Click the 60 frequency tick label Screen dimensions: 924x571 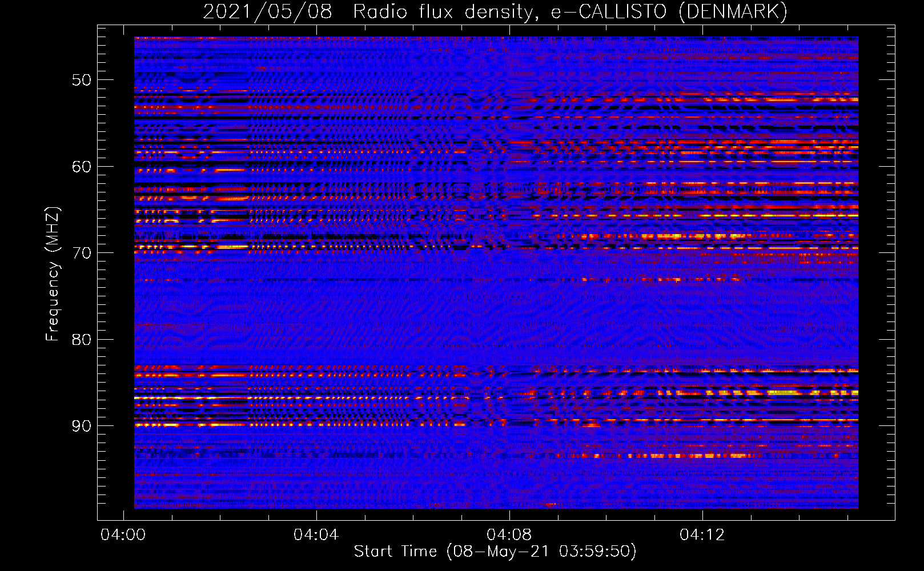(x=82, y=167)
